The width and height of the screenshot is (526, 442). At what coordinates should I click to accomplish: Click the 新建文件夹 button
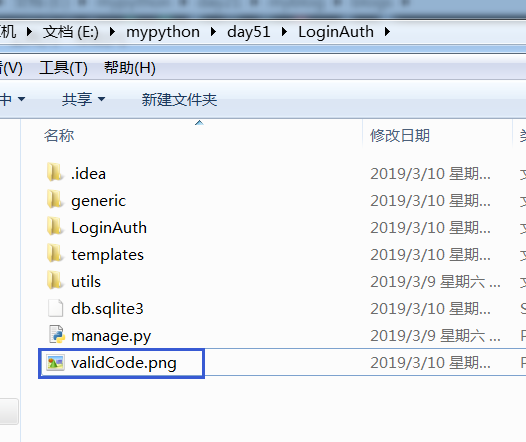pyautogui.click(x=179, y=100)
